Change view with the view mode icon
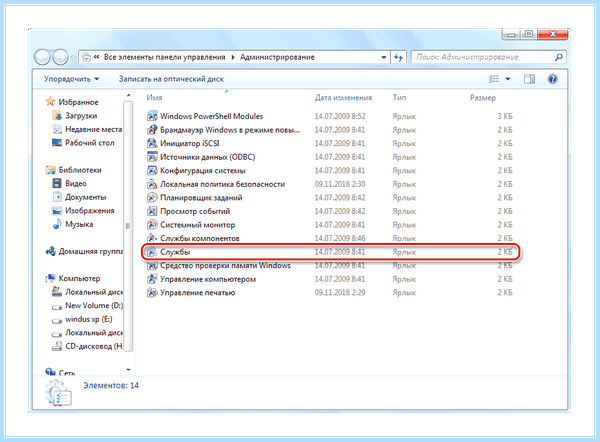The height and width of the screenshot is (442, 600). [494, 79]
